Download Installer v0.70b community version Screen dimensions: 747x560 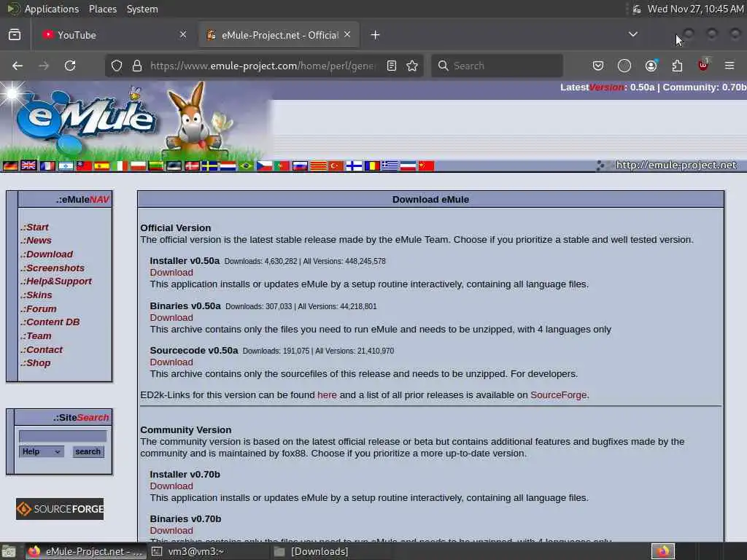(x=171, y=486)
